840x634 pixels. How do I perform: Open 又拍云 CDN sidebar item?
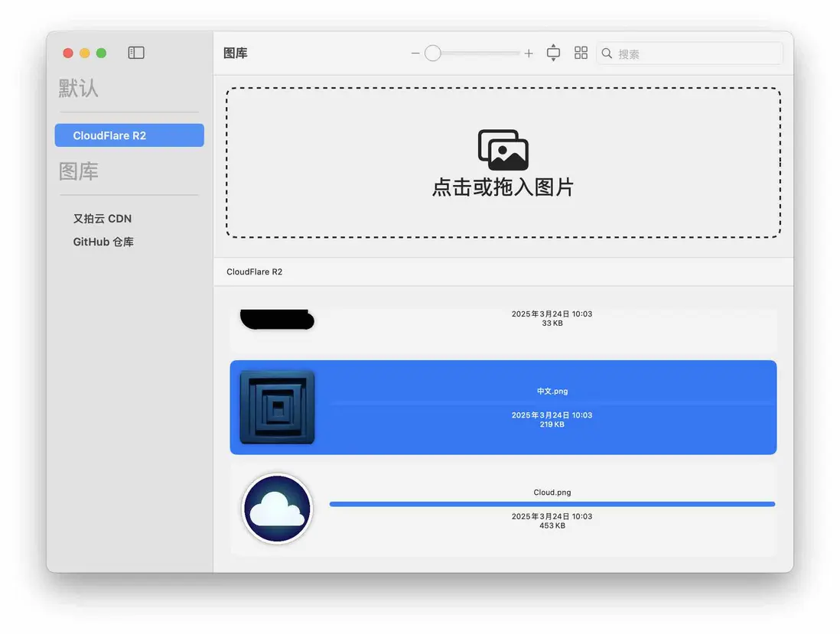pyautogui.click(x=103, y=219)
